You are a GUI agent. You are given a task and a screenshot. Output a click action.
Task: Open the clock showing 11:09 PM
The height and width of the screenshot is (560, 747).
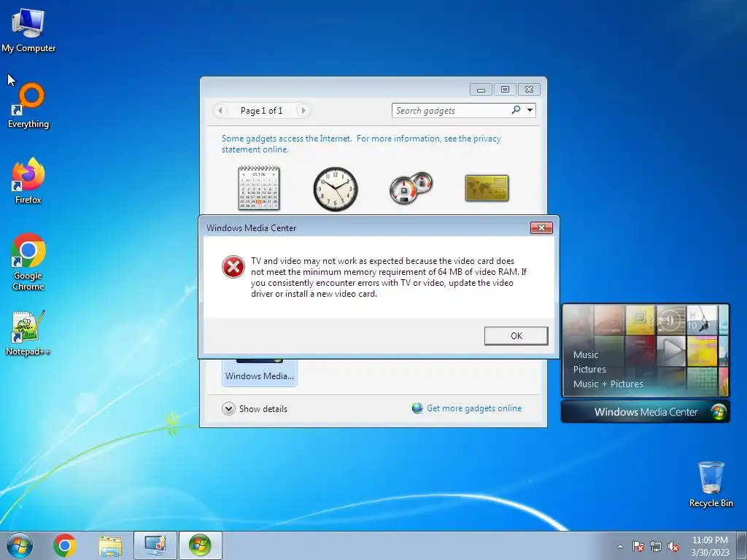pos(710,545)
